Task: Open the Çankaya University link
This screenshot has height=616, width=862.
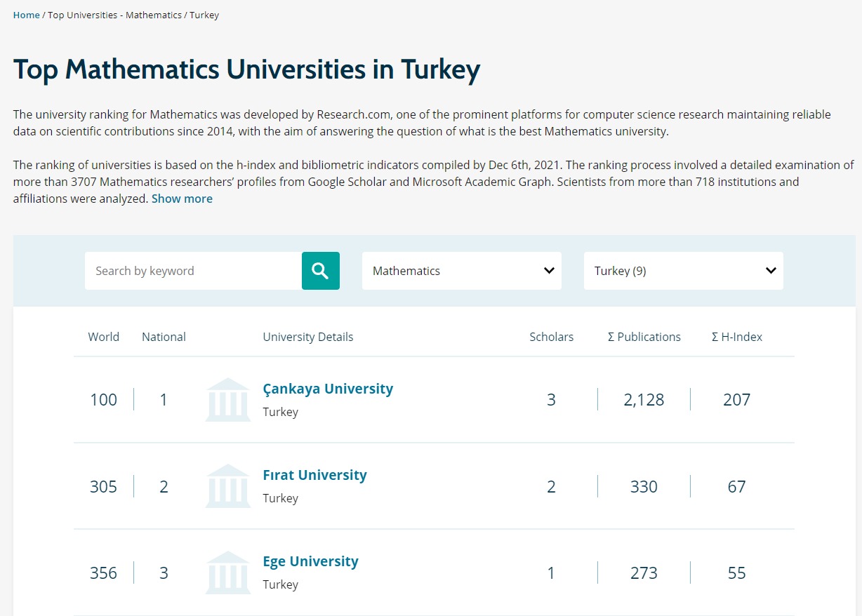Action: point(328,389)
